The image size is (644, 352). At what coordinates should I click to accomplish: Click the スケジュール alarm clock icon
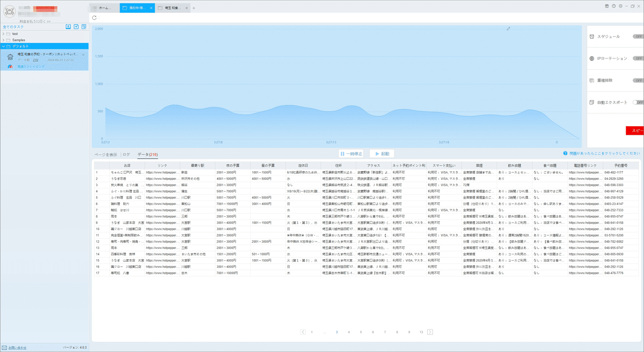[591, 36]
